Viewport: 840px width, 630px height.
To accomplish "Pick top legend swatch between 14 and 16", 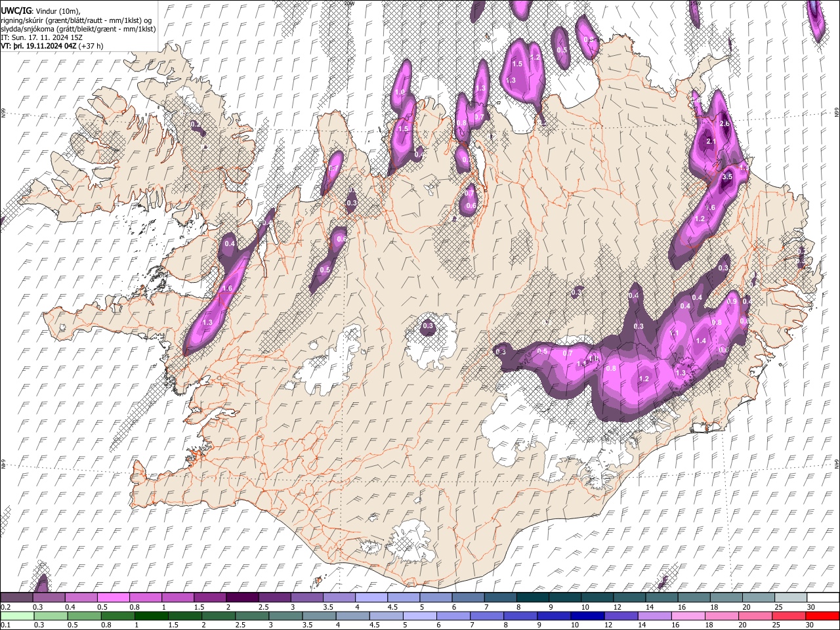I will [x=661, y=597].
